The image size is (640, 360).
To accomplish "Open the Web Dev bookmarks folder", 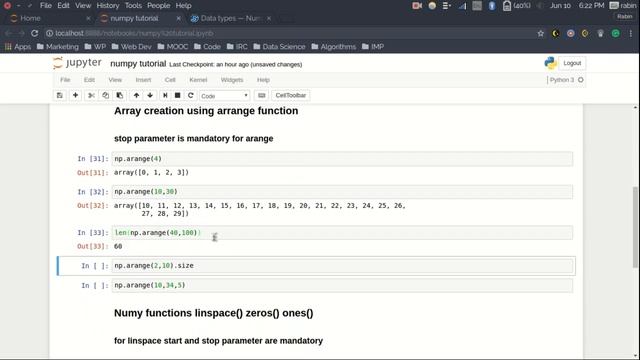I will pos(131,47).
